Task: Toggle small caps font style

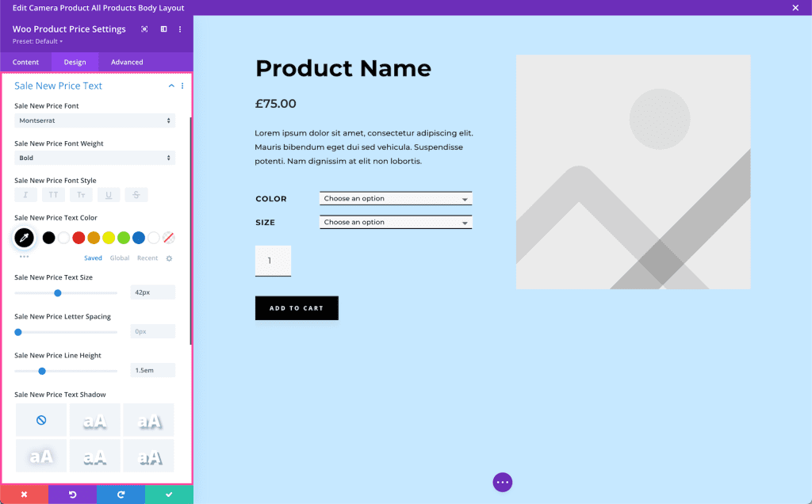Action: tap(81, 194)
